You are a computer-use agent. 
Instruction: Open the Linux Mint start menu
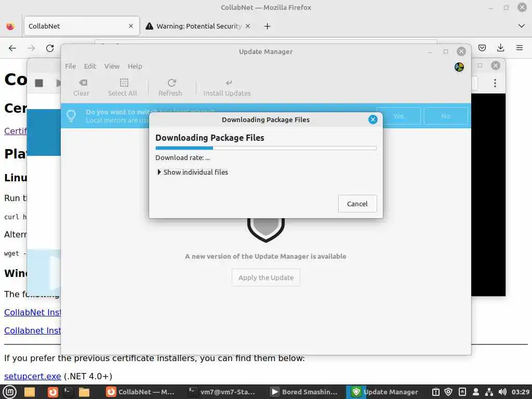pyautogui.click(x=9, y=392)
